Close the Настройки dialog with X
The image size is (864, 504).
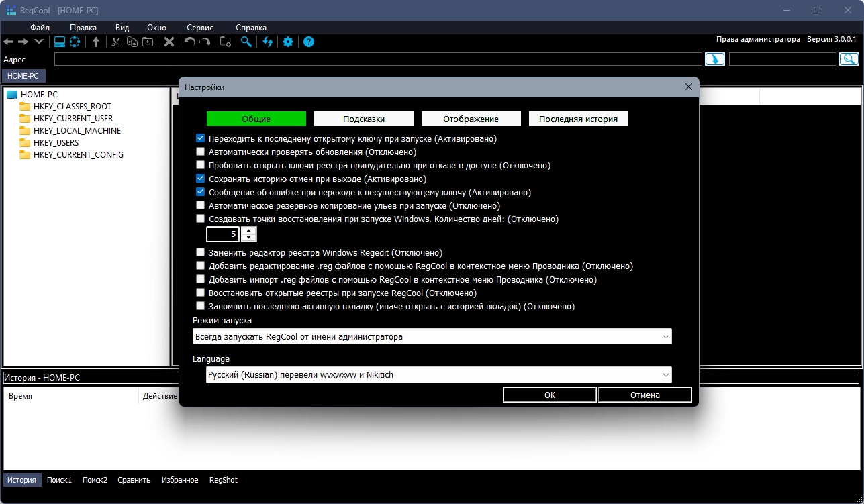point(688,87)
